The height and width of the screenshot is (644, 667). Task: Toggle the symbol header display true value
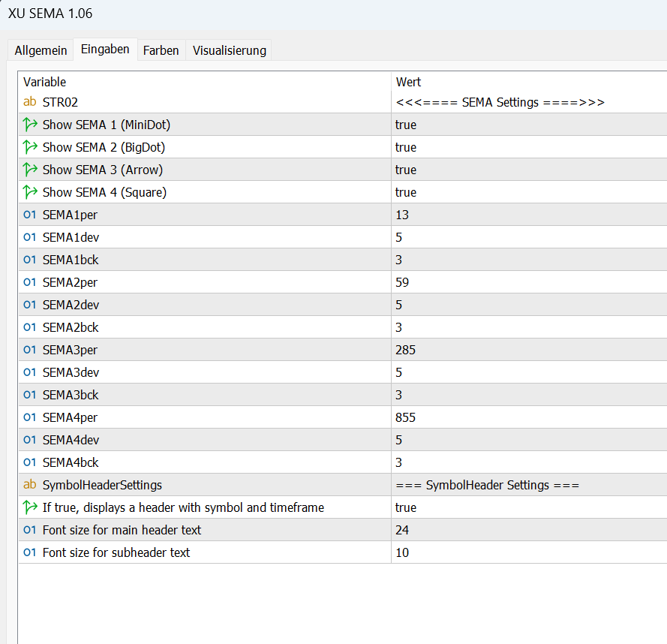[x=406, y=507]
